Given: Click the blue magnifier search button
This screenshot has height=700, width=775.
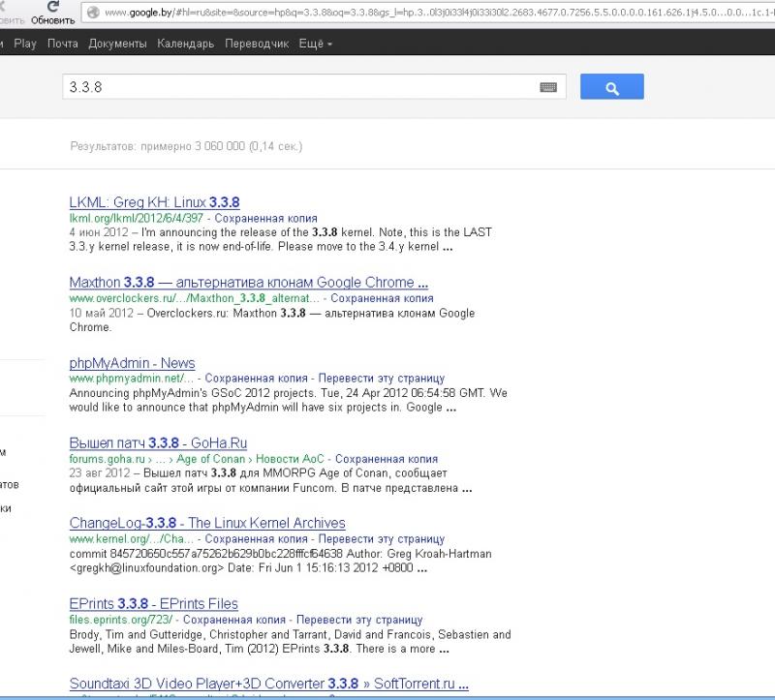Looking at the screenshot, I should 612,87.
